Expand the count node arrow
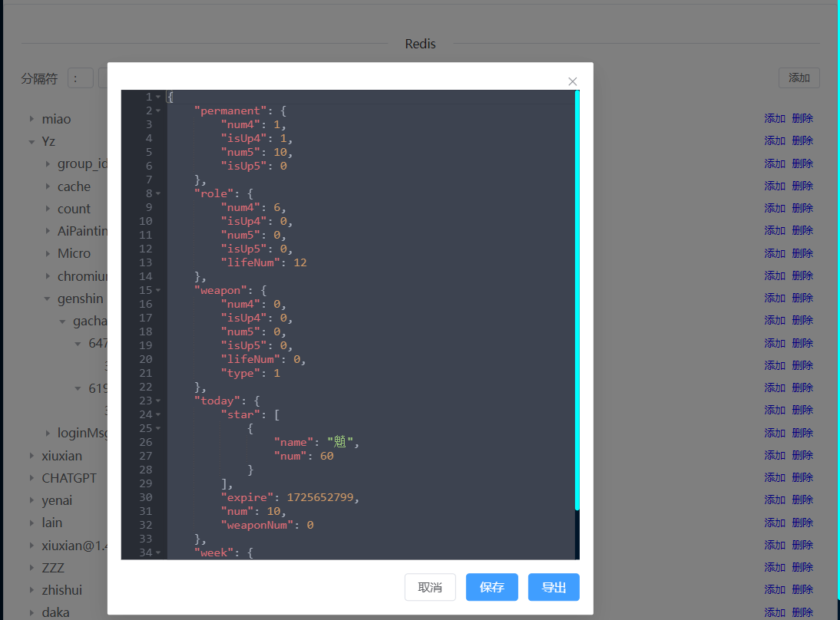The image size is (840, 620). click(48, 209)
